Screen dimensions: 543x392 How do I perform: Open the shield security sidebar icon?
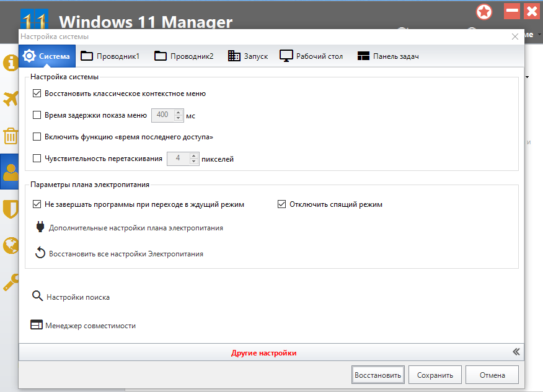[11, 209]
